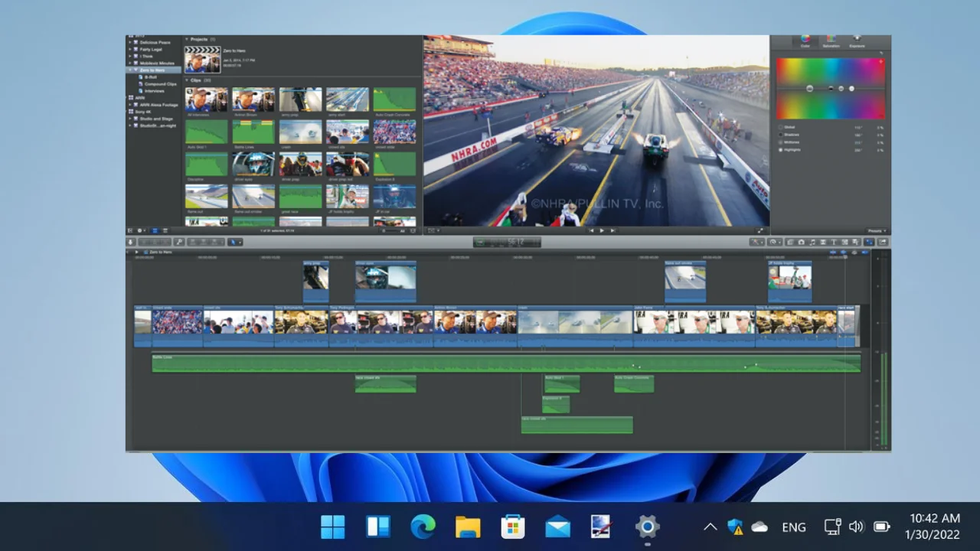980x551 pixels.
Task: Expand the Fairly Legal event
Action: pos(129,49)
